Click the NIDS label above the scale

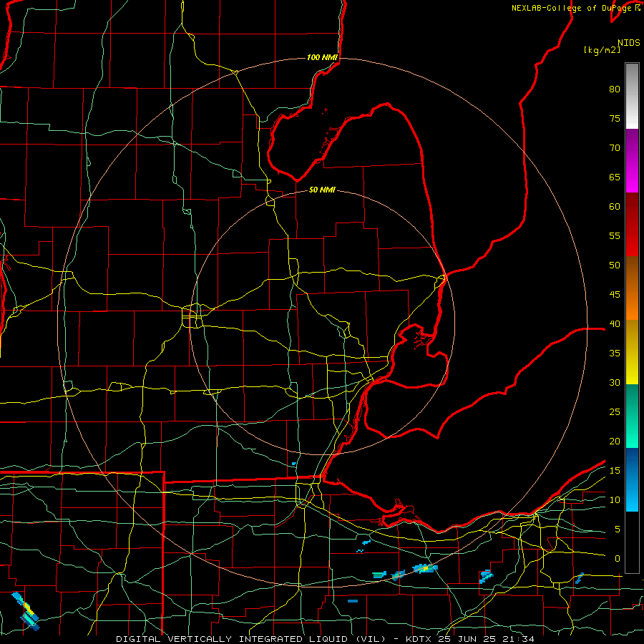(629, 43)
